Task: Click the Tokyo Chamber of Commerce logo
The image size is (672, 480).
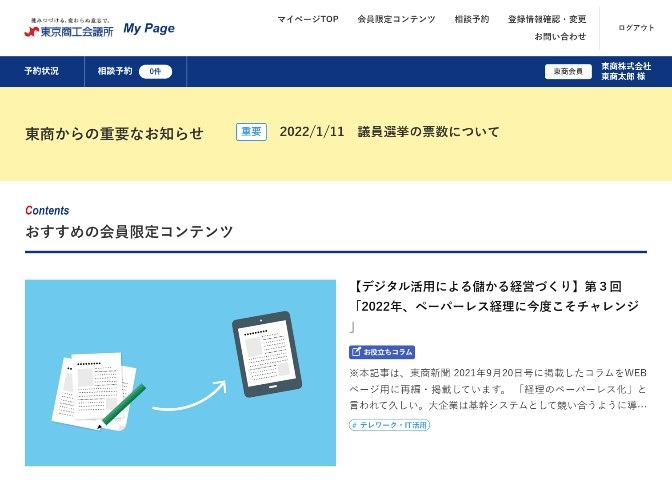Action: [x=68, y=29]
